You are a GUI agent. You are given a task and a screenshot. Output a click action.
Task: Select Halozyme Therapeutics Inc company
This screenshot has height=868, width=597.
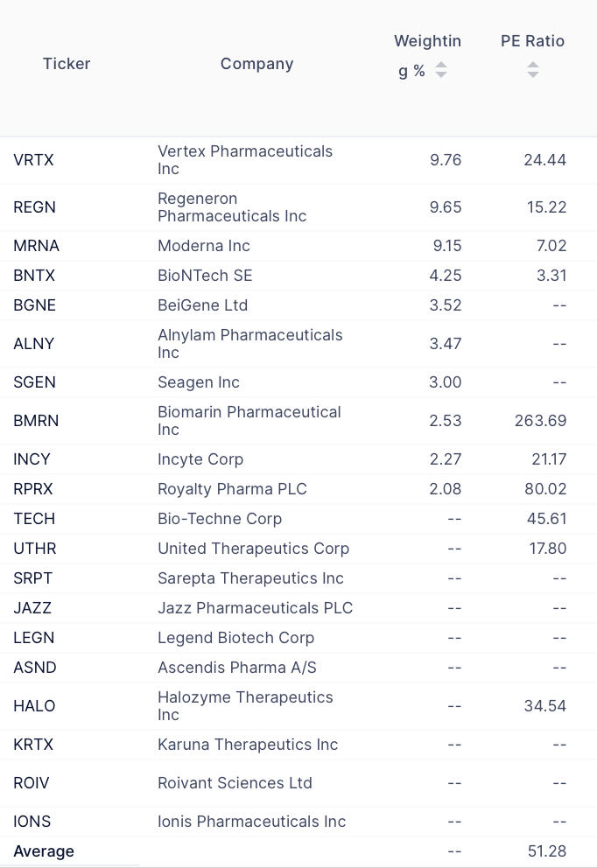[245, 706]
